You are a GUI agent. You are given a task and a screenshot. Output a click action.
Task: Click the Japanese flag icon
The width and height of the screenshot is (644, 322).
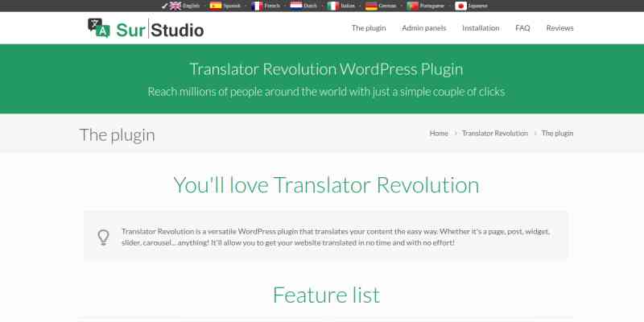pos(460,6)
